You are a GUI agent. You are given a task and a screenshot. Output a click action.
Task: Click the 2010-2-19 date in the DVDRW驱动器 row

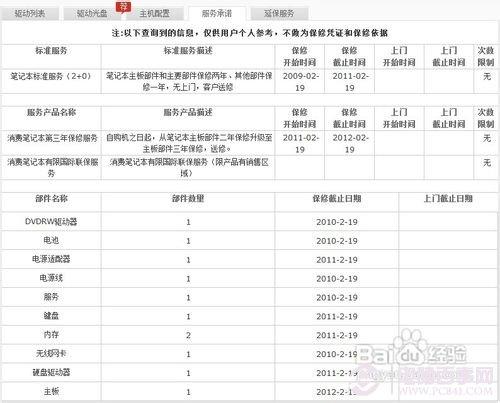click(337, 222)
